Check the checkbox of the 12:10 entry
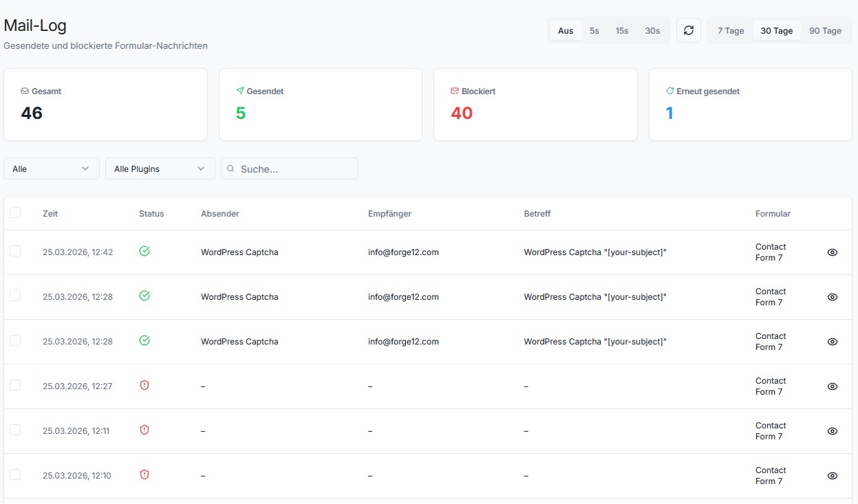Screen dimensions: 858x504 [x=15, y=474]
